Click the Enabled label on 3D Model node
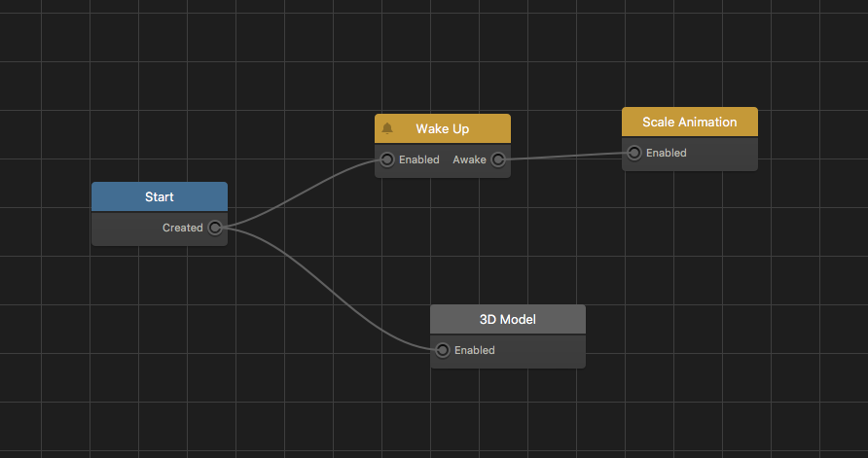868x458 pixels. [474, 350]
